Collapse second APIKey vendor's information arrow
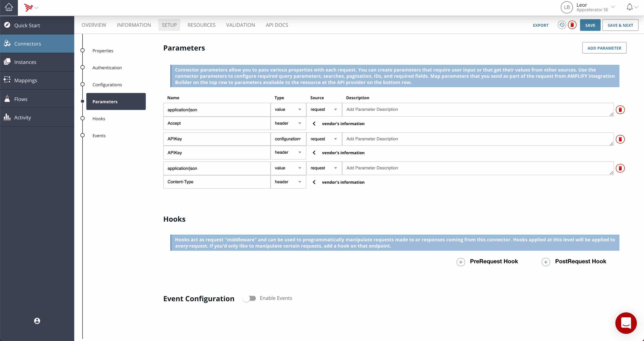The width and height of the screenshot is (644, 341). pyautogui.click(x=314, y=153)
